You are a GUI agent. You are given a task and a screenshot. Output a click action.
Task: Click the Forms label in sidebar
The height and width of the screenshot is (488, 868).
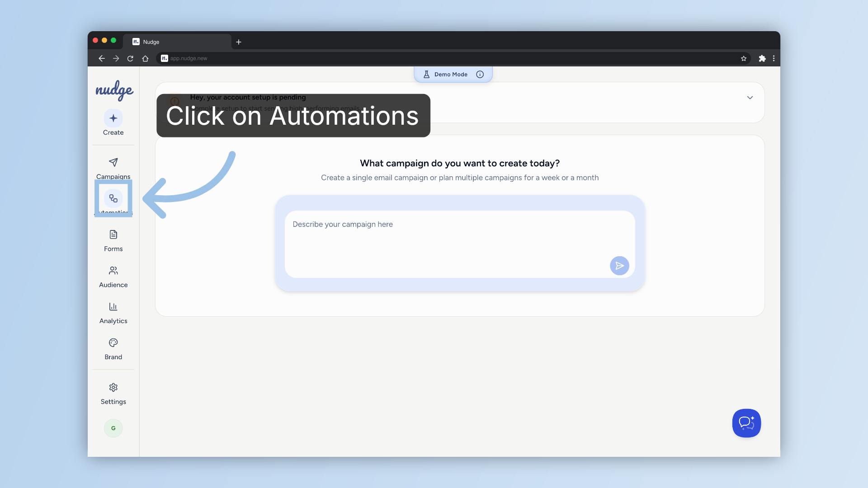point(113,249)
